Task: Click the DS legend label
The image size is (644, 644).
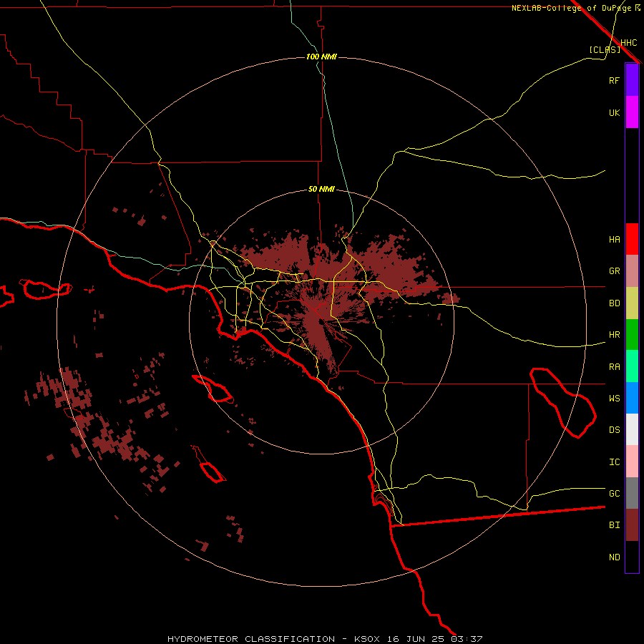Action: pos(614,430)
